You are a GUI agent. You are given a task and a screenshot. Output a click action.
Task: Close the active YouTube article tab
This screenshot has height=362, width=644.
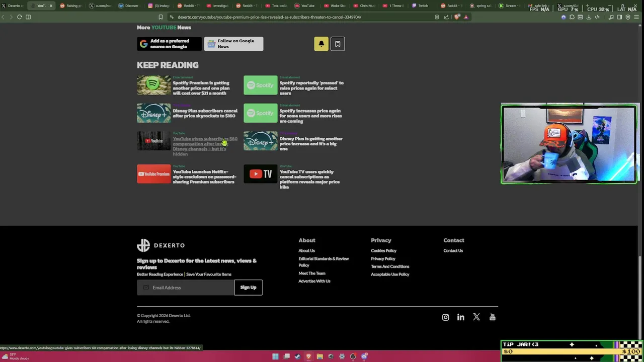click(51, 6)
